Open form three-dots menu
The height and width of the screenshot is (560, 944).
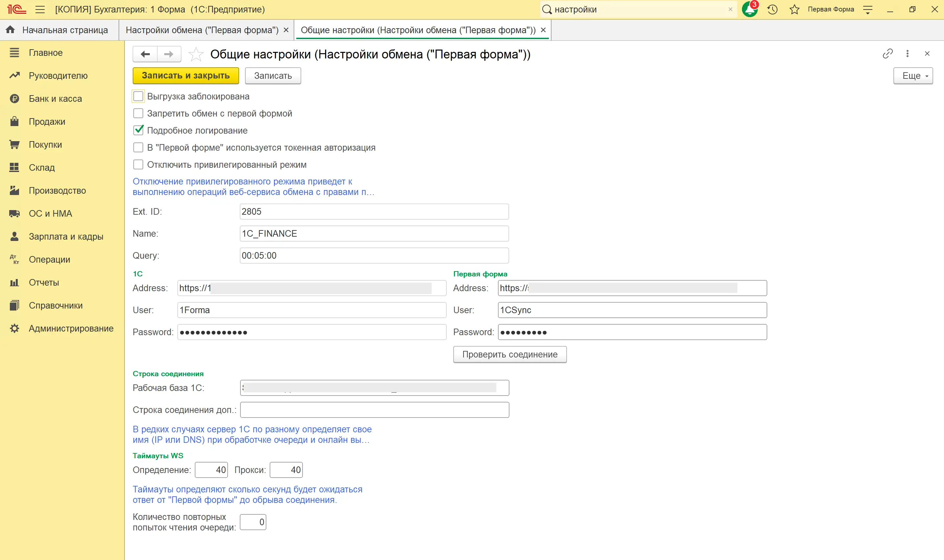907,54
